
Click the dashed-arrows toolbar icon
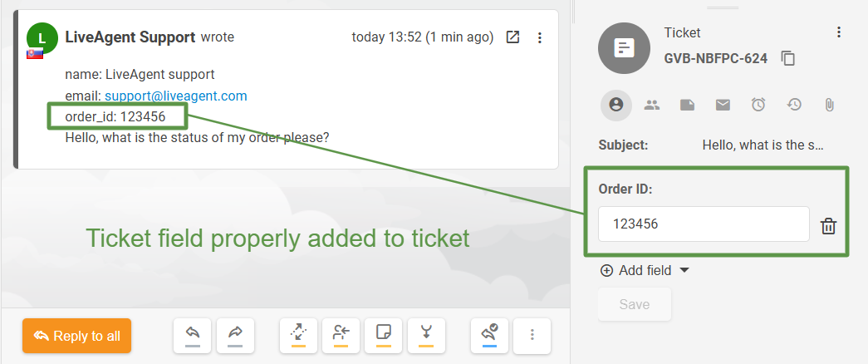[x=298, y=335]
